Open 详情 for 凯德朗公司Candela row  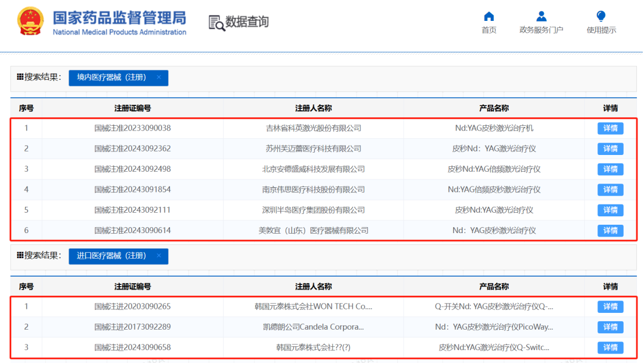coord(611,327)
